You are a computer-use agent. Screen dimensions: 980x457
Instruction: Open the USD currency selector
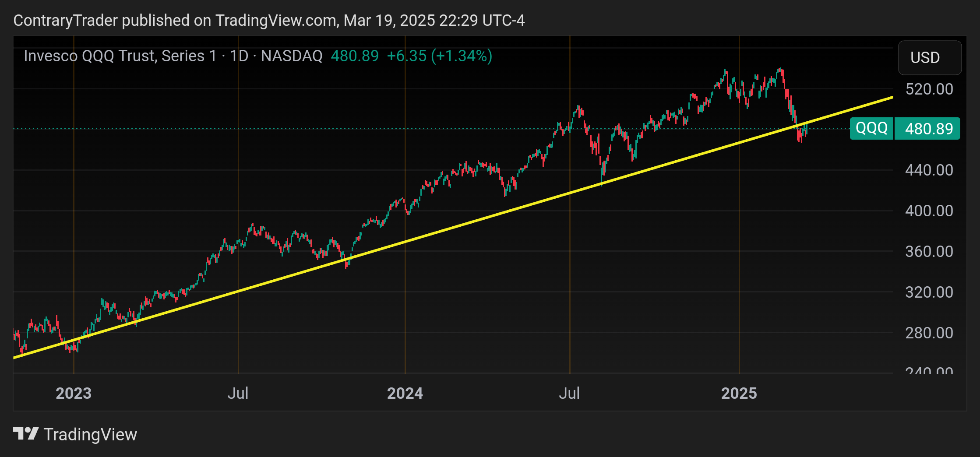click(x=930, y=58)
